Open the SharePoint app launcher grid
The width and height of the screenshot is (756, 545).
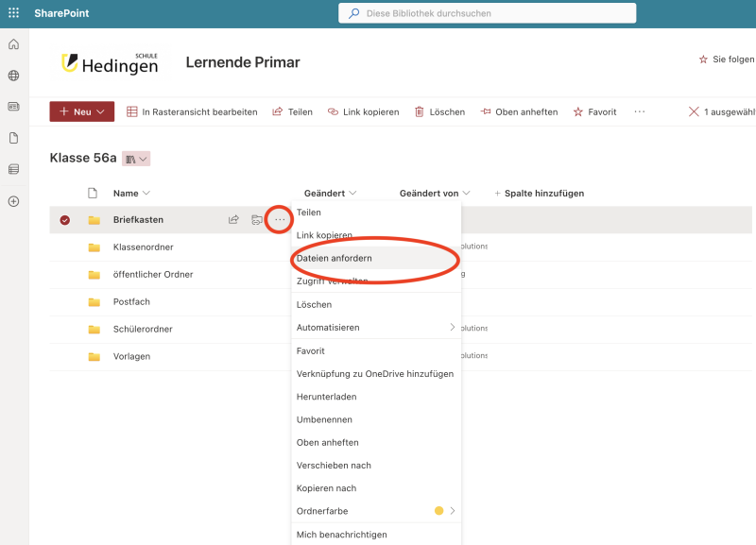13,13
